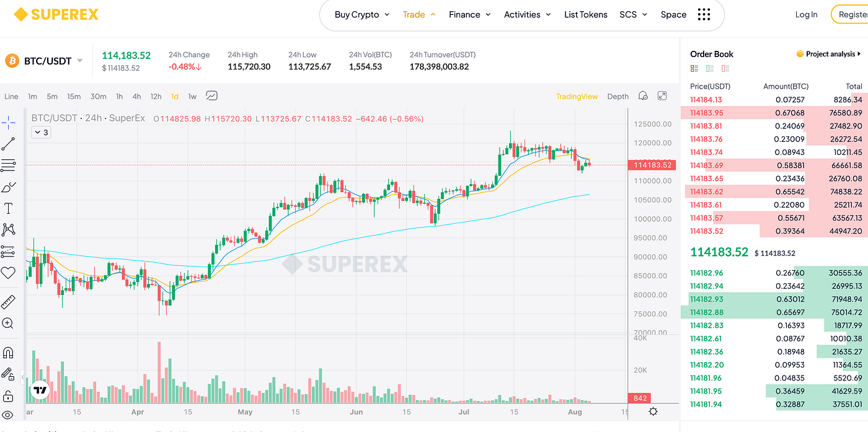Click the 114183.52 price label on axis

651,165
